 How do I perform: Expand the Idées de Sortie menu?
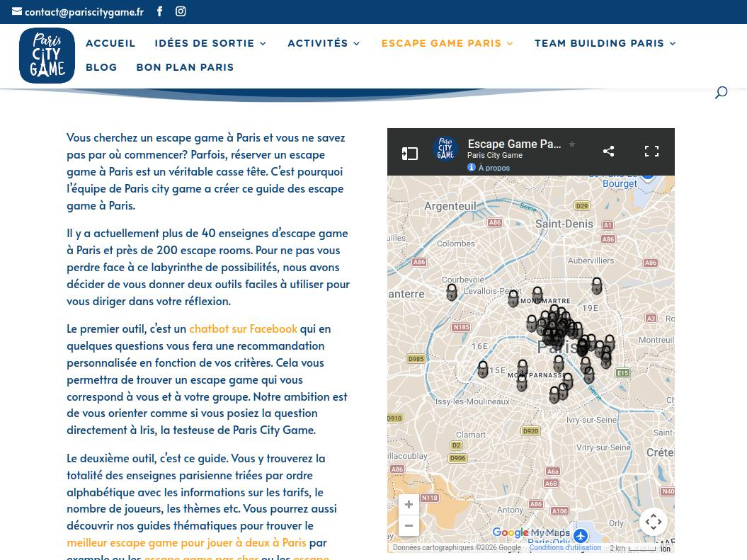click(x=210, y=43)
